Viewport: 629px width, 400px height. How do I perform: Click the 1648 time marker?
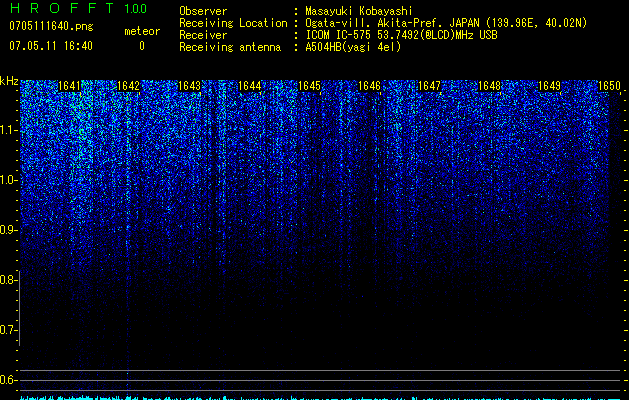(489, 86)
